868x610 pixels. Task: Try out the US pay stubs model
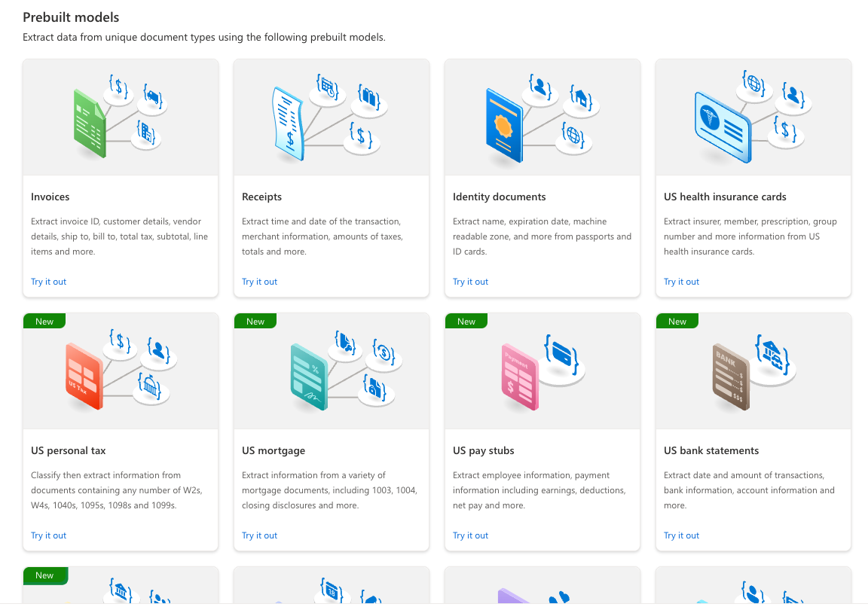click(x=470, y=535)
